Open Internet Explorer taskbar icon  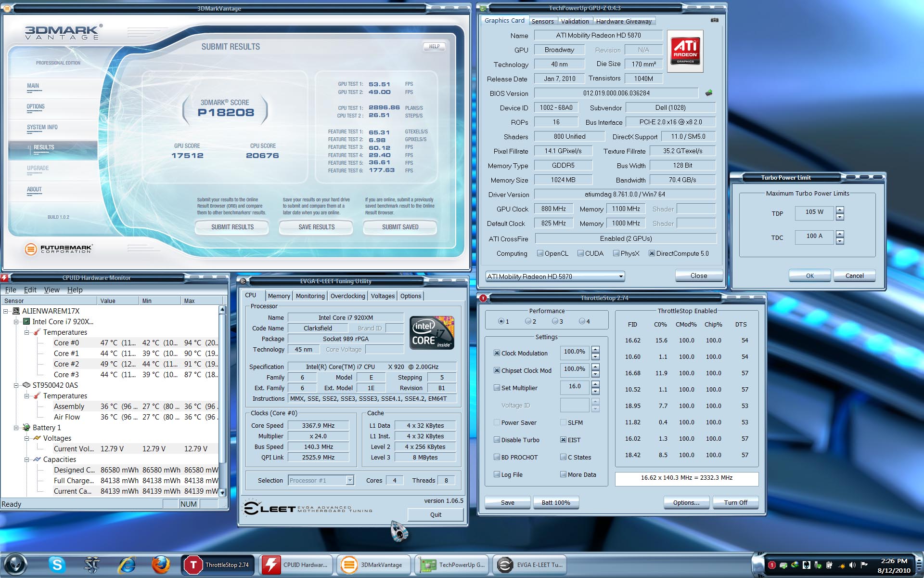point(127,565)
